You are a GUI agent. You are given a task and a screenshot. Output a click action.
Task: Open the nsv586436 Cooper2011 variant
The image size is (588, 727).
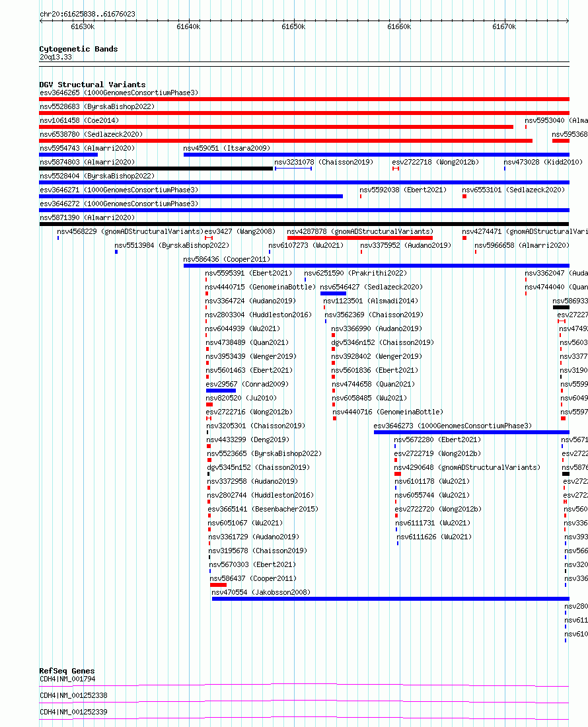[227, 259]
